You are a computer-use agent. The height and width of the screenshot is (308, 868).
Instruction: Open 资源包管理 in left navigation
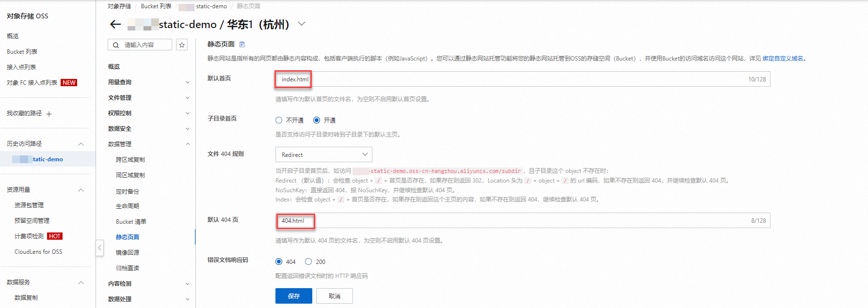[29, 205]
